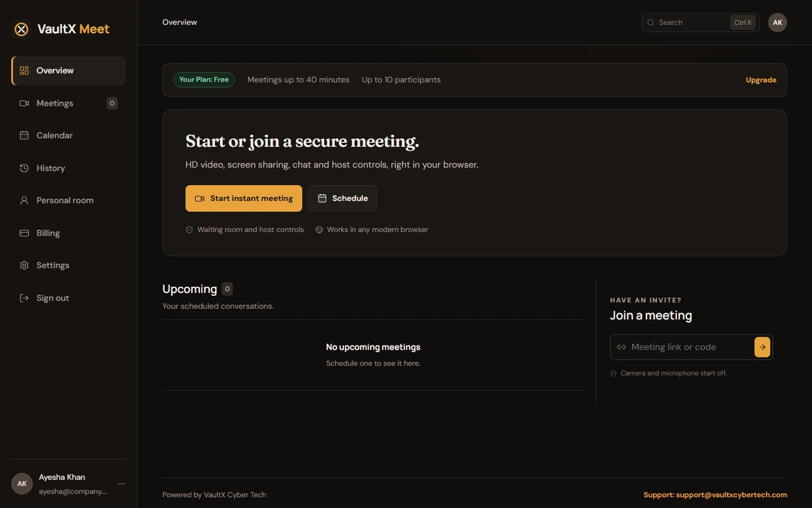Image resolution: width=812 pixels, height=508 pixels.
Task: Click the 'Camera and microphone start off.' note
Action: tap(674, 373)
